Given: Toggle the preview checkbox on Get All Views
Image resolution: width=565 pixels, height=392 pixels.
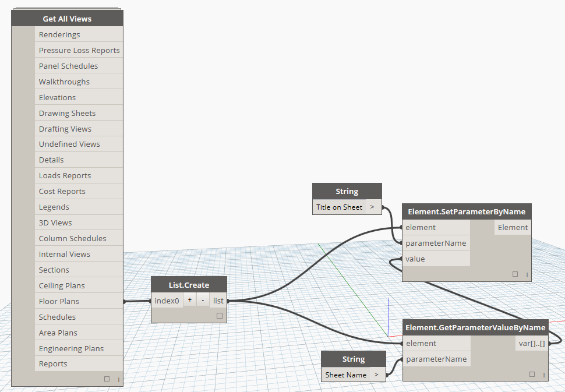Looking at the screenshot, I should point(107,378).
